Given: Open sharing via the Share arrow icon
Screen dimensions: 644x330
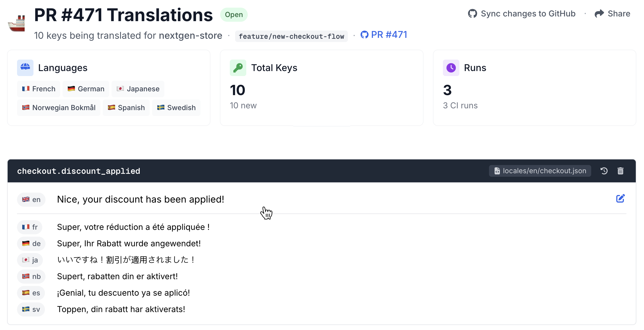Looking at the screenshot, I should pyautogui.click(x=599, y=14).
